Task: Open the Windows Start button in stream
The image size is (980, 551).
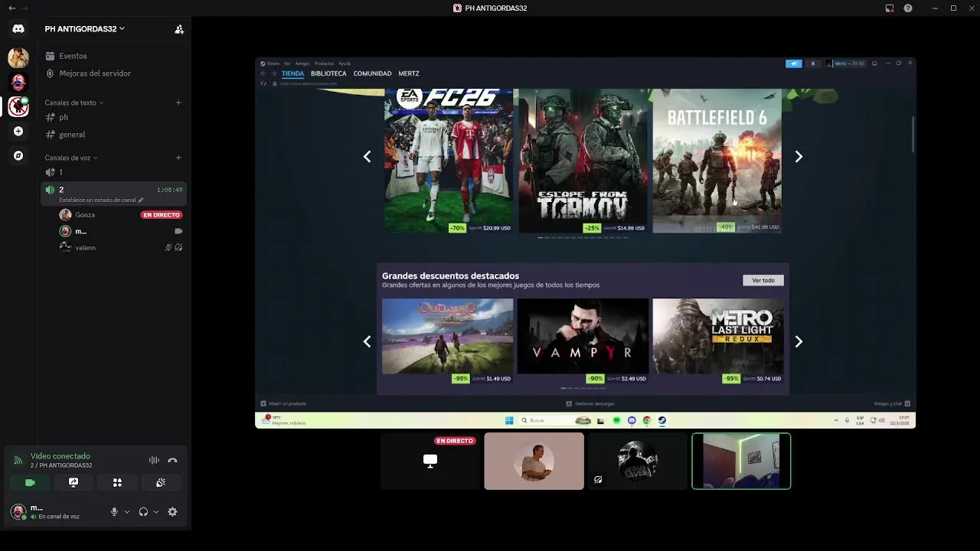Action: [509, 420]
